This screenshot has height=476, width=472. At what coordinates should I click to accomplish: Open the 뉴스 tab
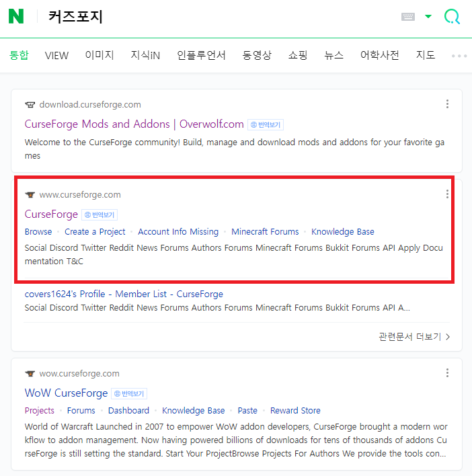[x=334, y=55]
